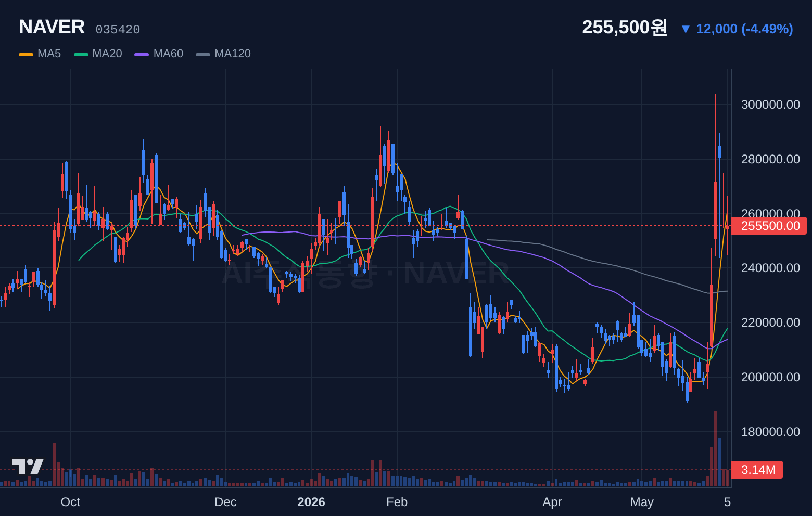Viewport: 812px width, 516px height.
Task: Click the 300000.00 price axis label
Action: (770, 105)
